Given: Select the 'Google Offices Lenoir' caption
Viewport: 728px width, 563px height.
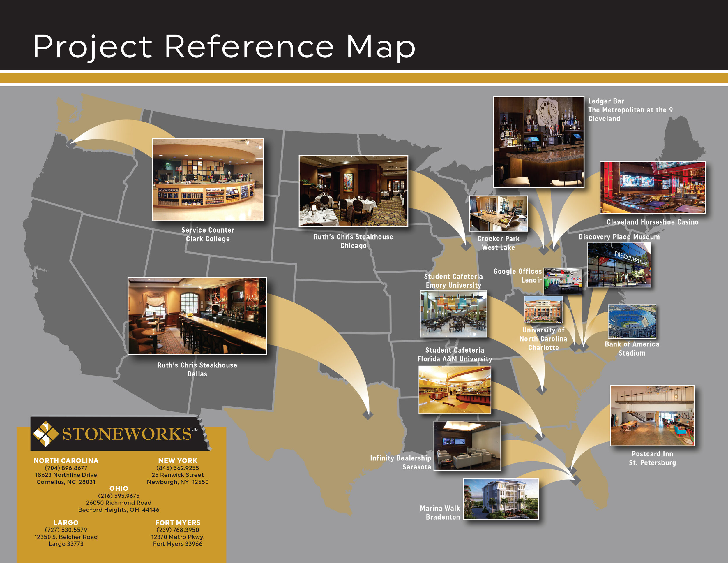Looking at the screenshot, I should point(518,275).
